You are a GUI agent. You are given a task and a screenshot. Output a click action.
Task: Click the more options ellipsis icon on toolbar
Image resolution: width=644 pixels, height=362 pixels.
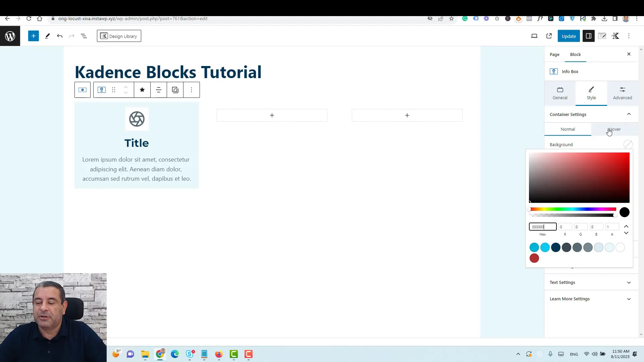(193, 90)
